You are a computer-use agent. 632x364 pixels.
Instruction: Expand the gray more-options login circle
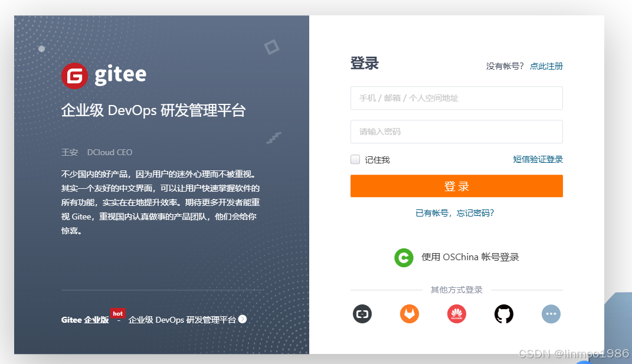coord(551,314)
